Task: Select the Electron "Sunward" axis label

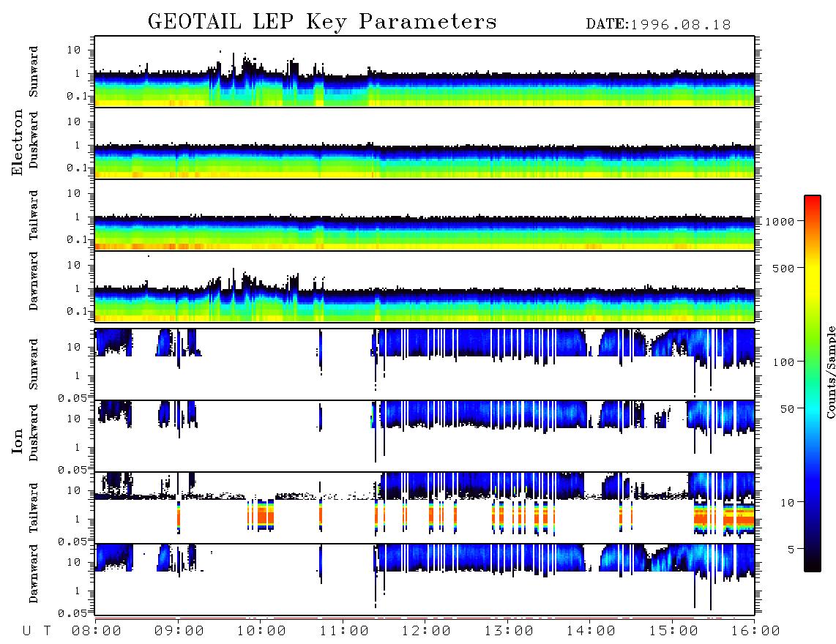Action: coord(34,72)
